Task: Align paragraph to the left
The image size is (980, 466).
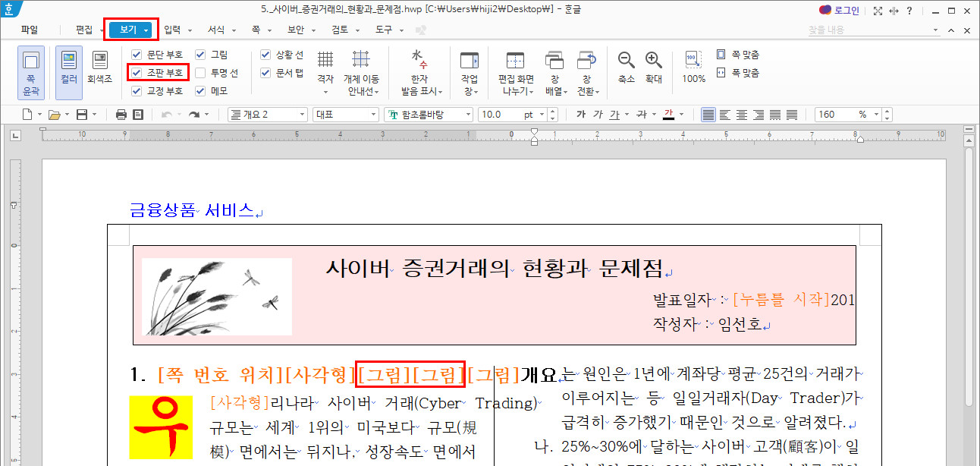Action: (725, 115)
